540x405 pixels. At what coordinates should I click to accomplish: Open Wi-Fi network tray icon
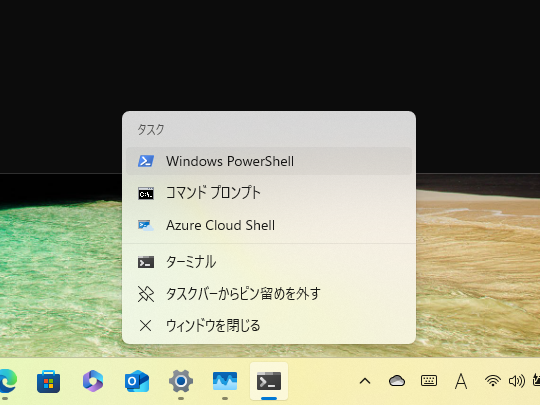(493, 381)
